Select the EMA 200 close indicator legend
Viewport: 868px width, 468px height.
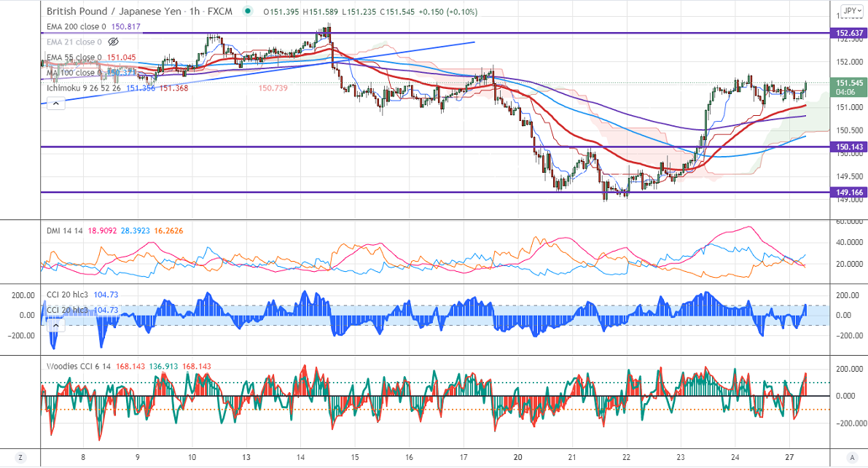[x=74, y=26]
